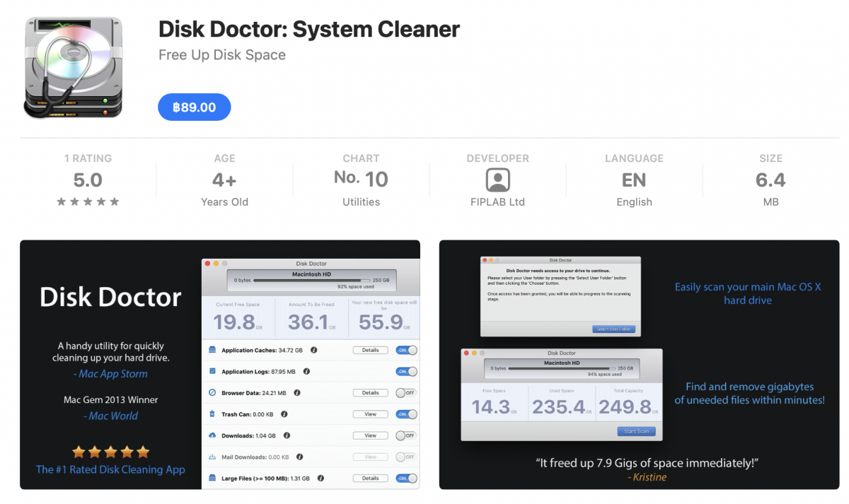849x504 pixels.
Task: Click the 235.4 GB Used Space value
Action: pyautogui.click(x=562, y=406)
